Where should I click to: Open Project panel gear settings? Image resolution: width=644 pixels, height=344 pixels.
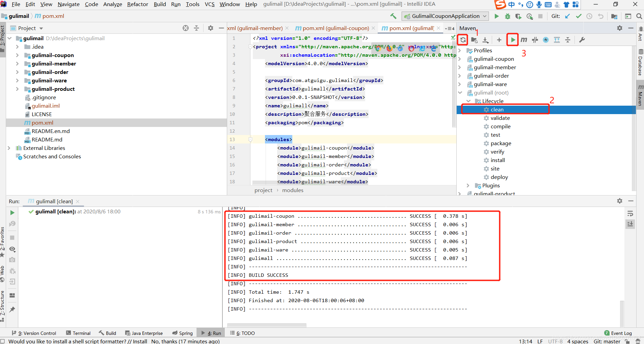pyautogui.click(x=211, y=28)
